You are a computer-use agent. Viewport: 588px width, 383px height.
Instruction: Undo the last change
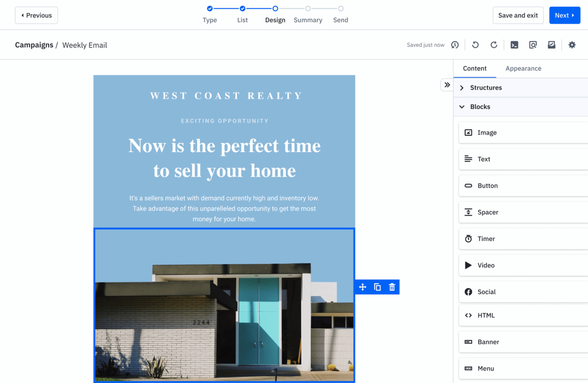pyautogui.click(x=475, y=45)
